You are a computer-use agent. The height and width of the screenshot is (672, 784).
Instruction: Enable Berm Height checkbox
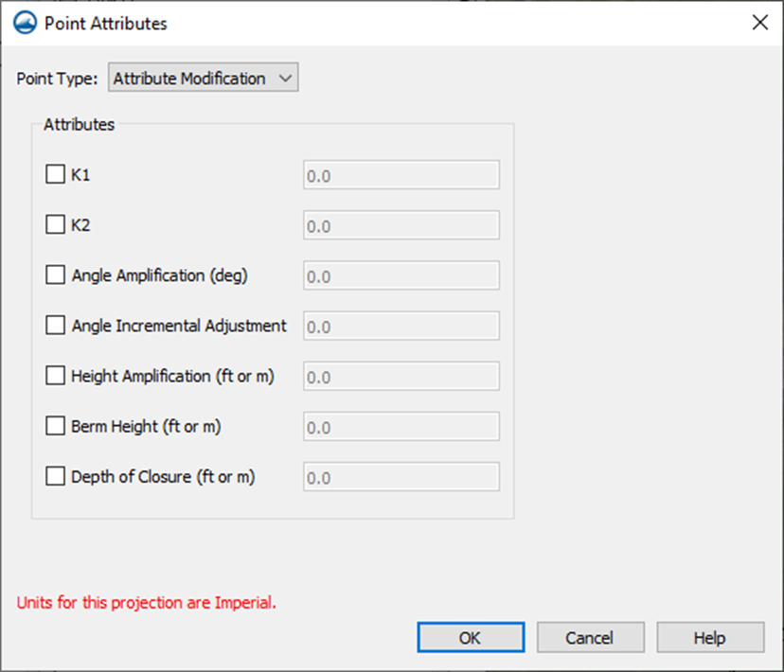(x=55, y=426)
